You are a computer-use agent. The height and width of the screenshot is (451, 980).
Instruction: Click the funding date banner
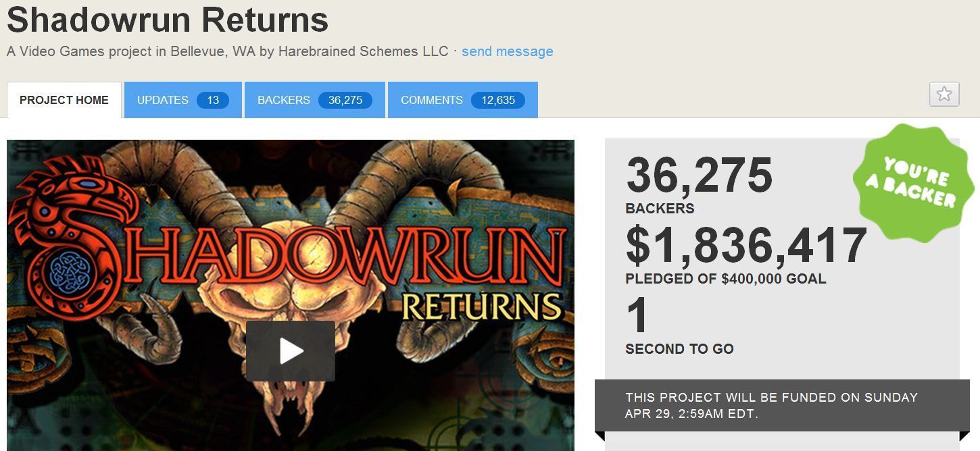[x=782, y=405]
